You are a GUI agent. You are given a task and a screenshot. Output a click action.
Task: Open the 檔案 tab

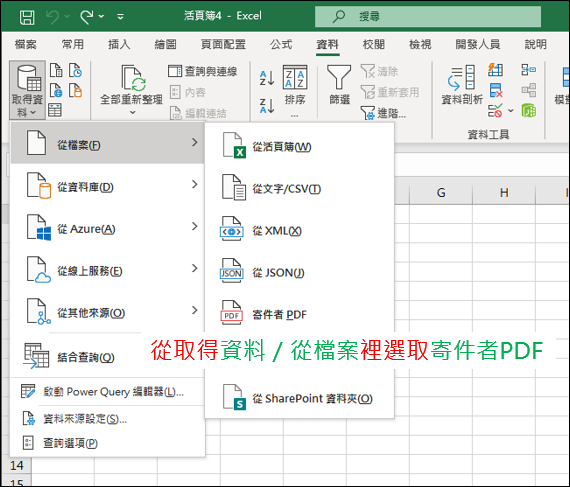point(25,44)
